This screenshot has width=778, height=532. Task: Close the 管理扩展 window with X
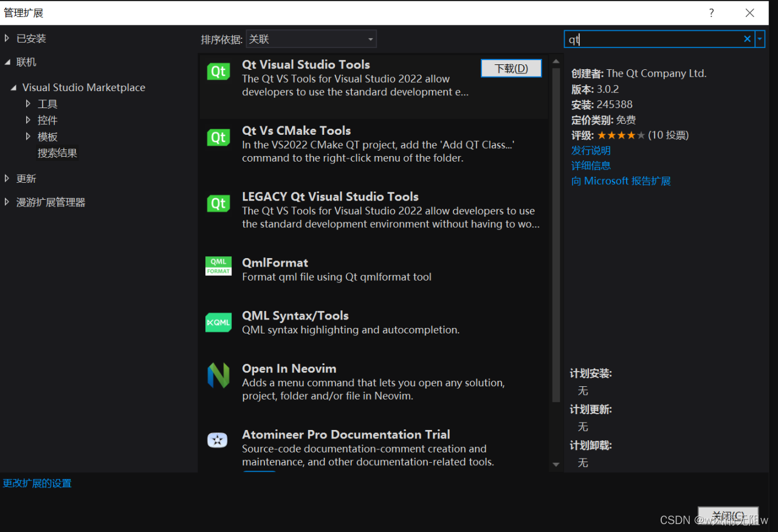(x=750, y=13)
